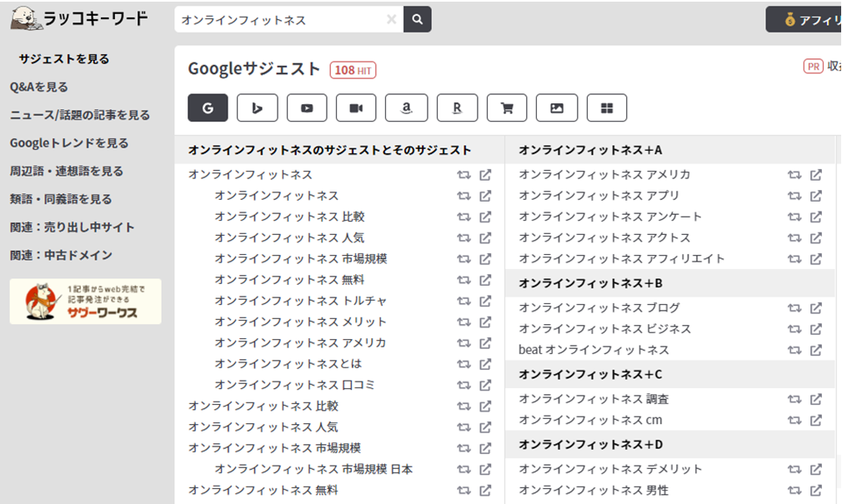Re-search icon for オンラインフィットネス ブログ
The width and height of the screenshot is (842, 504).
pos(794,308)
